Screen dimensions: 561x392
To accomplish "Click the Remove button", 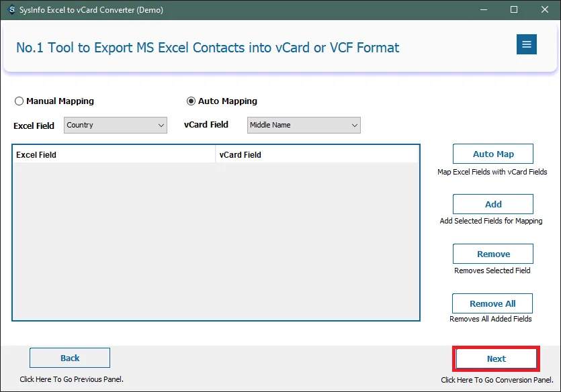I will point(493,254).
